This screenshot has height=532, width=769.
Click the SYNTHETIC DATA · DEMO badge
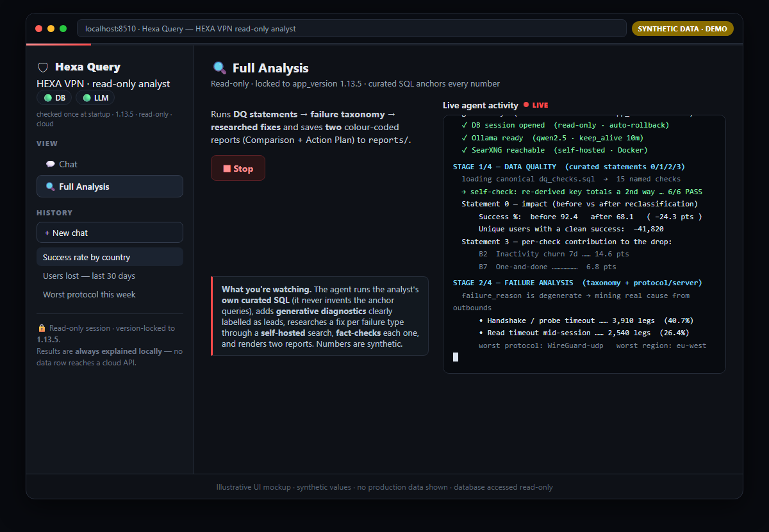[682, 29]
